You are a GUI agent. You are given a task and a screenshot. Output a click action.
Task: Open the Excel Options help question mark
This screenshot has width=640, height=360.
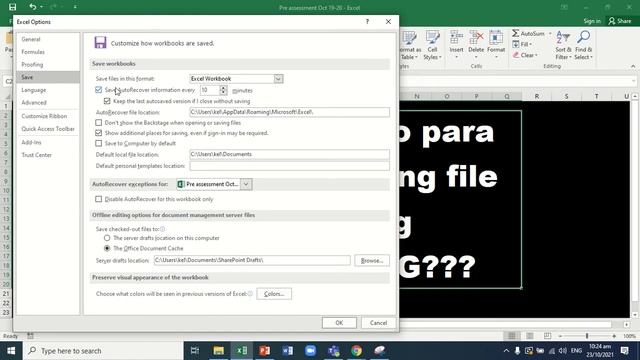[367, 22]
